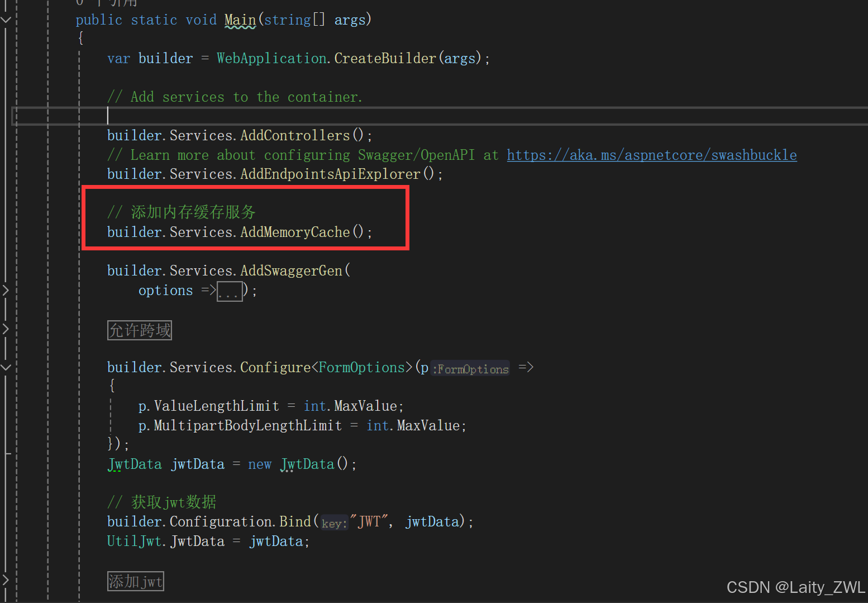Screen dimensions: 868x603
Task: Click the UtilJwt.JwtData assignment line
Action: 207,540
